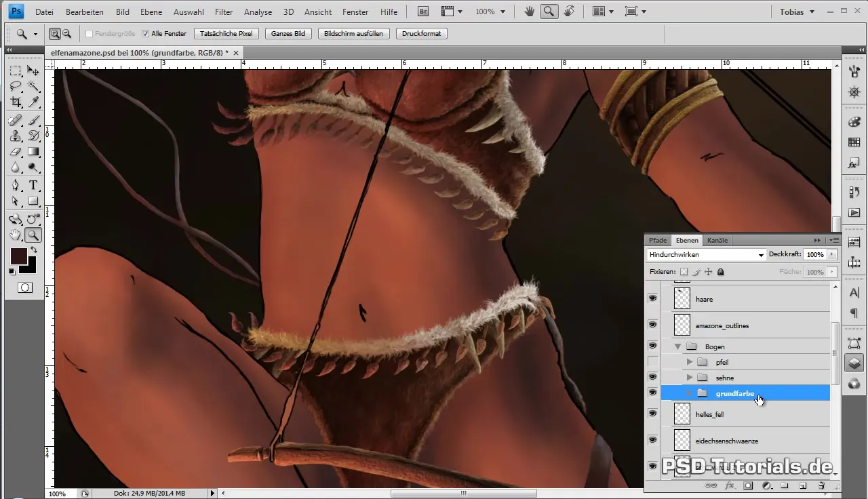This screenshot has width=868, height=499.
Task: Select the Zoom tool in toolbox
Action: tap(33, 235)
